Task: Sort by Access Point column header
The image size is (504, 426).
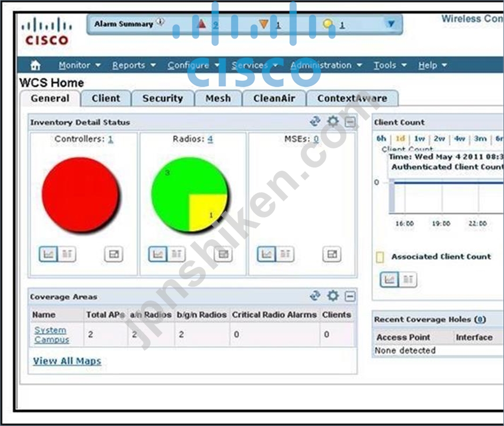Action: pyautogui.click(x=403, y=337)
